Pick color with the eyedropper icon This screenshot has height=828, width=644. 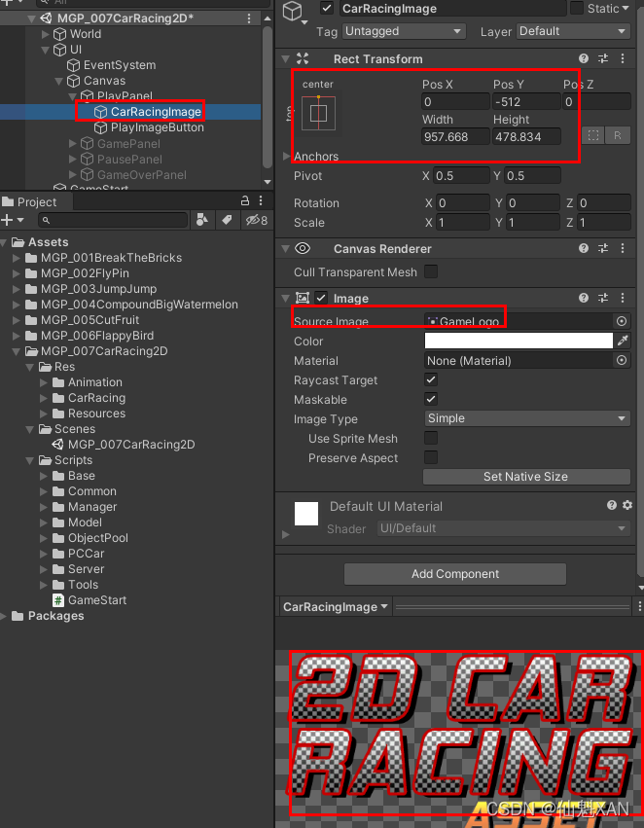[623, 341]
